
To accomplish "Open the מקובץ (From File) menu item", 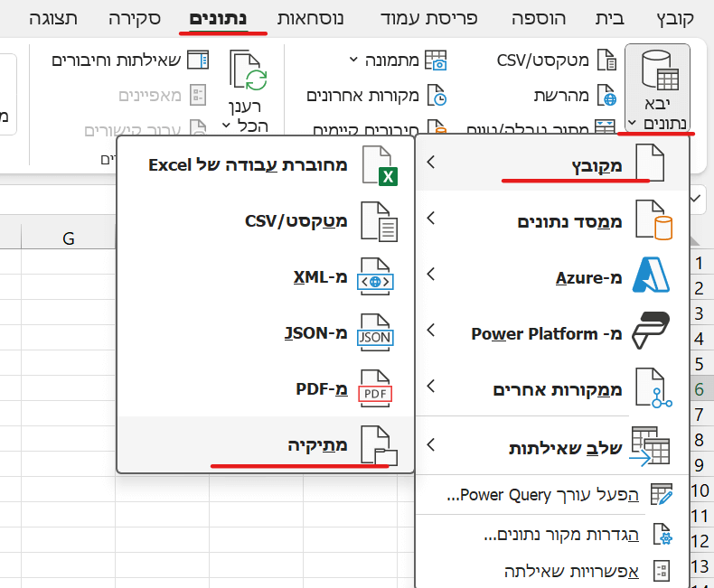I will click(552, 163).
